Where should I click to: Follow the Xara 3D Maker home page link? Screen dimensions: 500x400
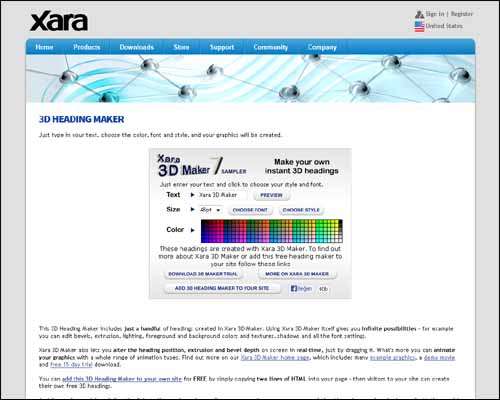pos(275,358)
